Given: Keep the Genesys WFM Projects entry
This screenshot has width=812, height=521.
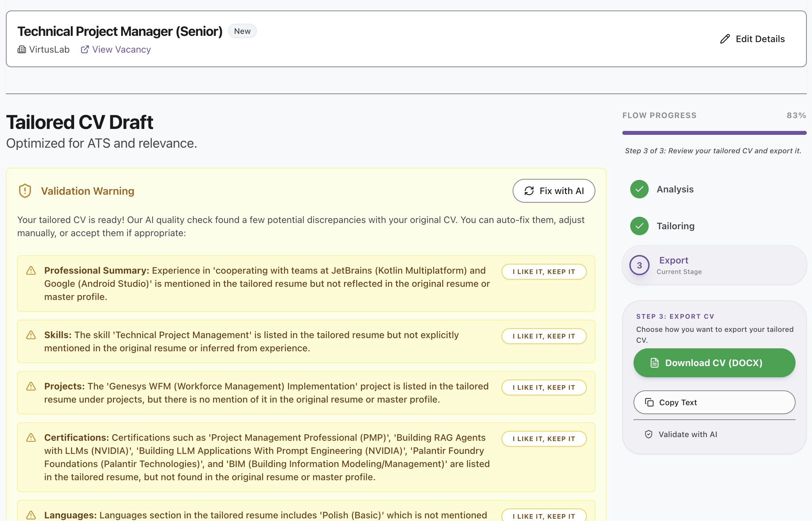Looking at the screenshot, I should click(544, 387).
